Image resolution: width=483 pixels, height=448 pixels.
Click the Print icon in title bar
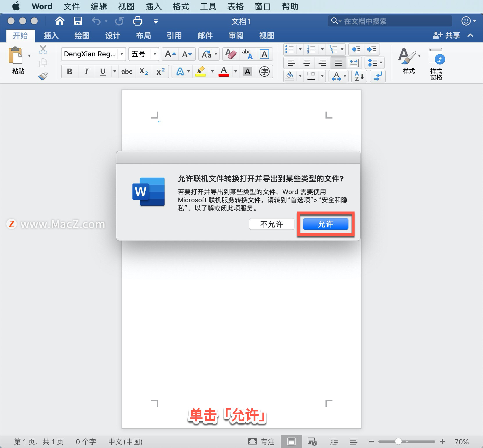tap(137, 21)
